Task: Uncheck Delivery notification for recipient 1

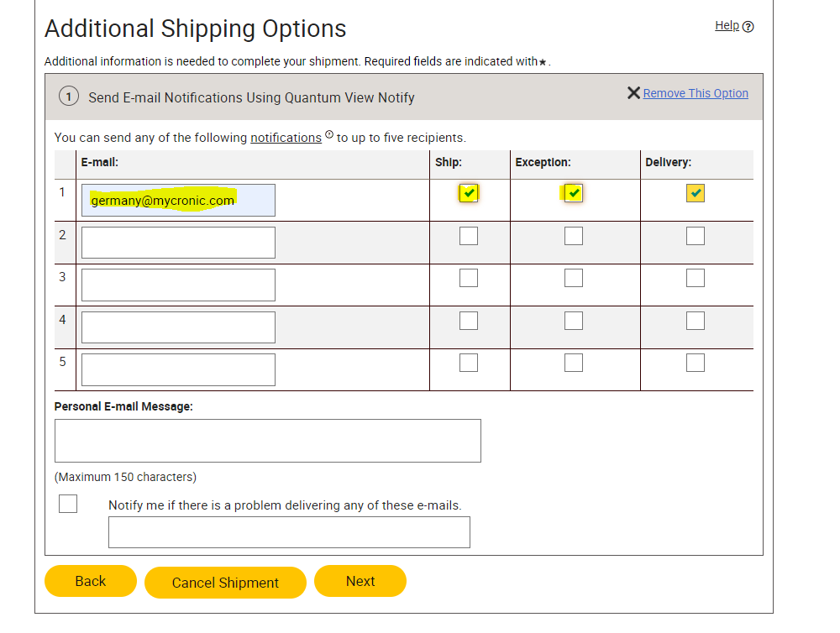Action: coord(696,193)
